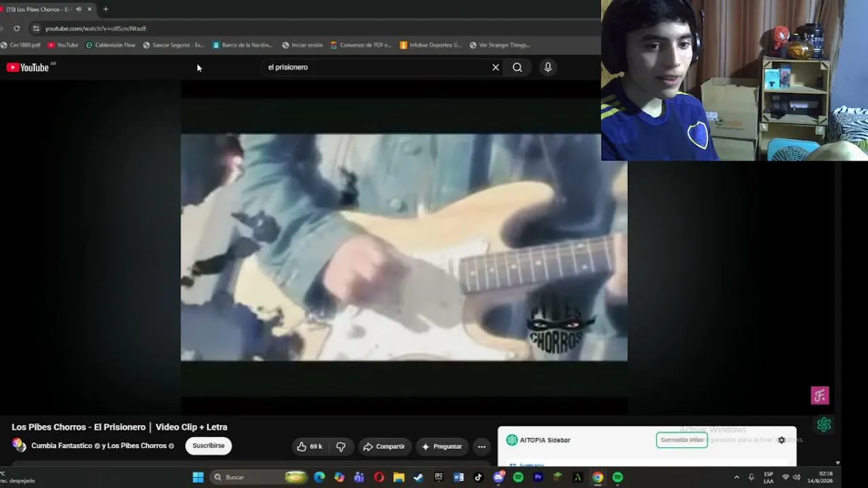Click the magnifier search button on YouTube
The width and height of the screenshot is (868, 488).
point(517,67)
